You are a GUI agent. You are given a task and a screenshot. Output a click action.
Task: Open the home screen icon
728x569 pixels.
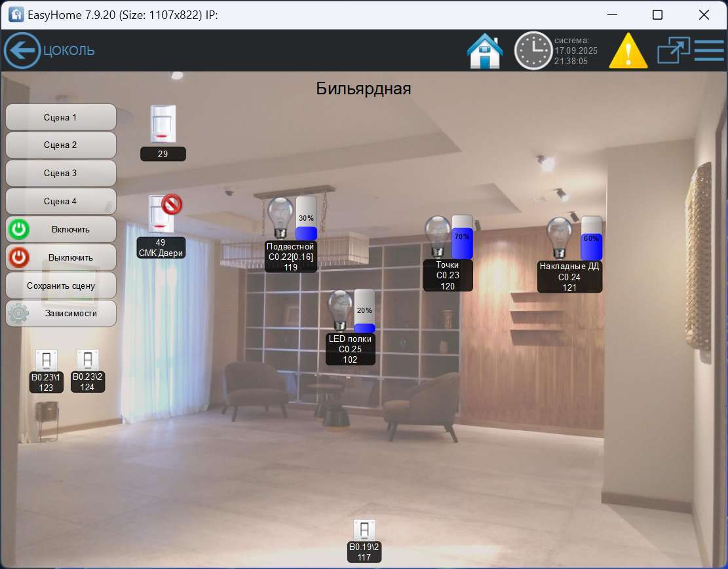485,50
